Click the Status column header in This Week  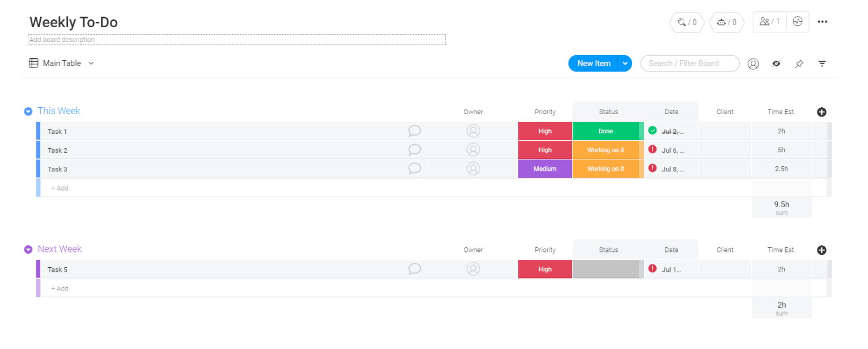pos(608,112)
